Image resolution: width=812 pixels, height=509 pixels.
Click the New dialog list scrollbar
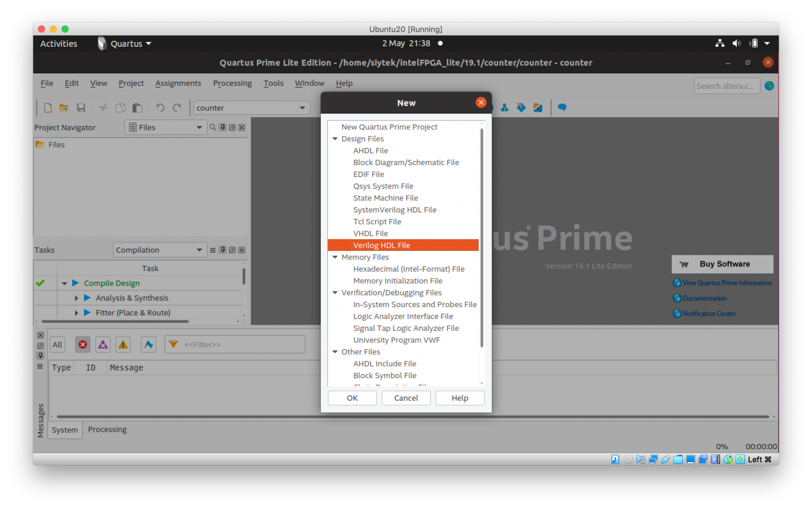pyautogui.click(x=482, y=238)
